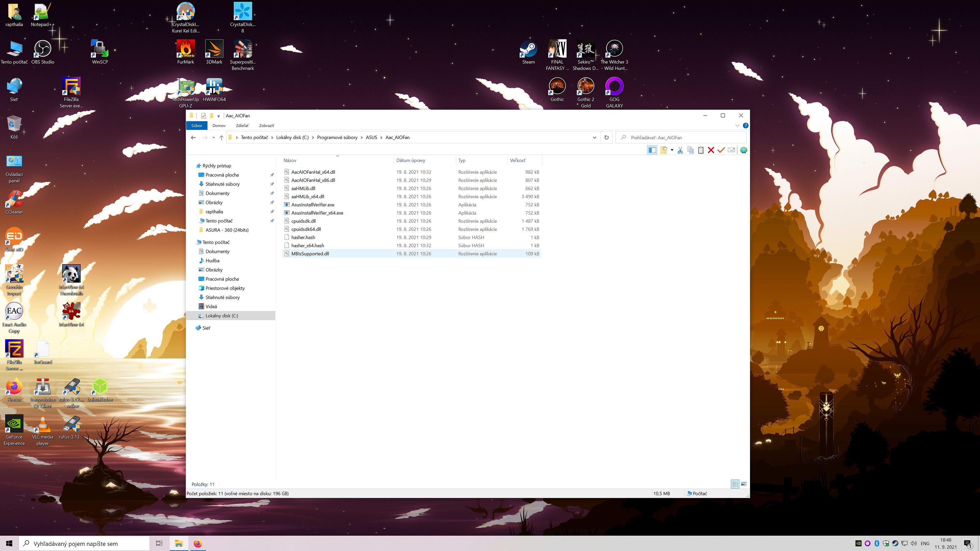Open the VLC media player desktop icon
Screen dimensions: 980x551
(43, 430)
